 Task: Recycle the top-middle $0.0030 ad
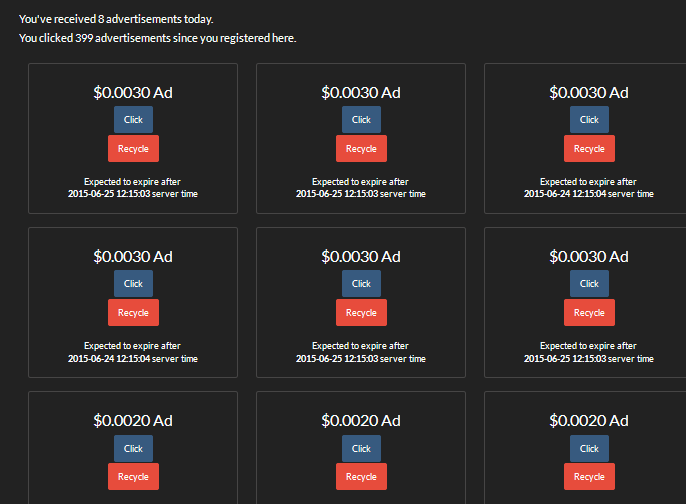tap(361, 149)
